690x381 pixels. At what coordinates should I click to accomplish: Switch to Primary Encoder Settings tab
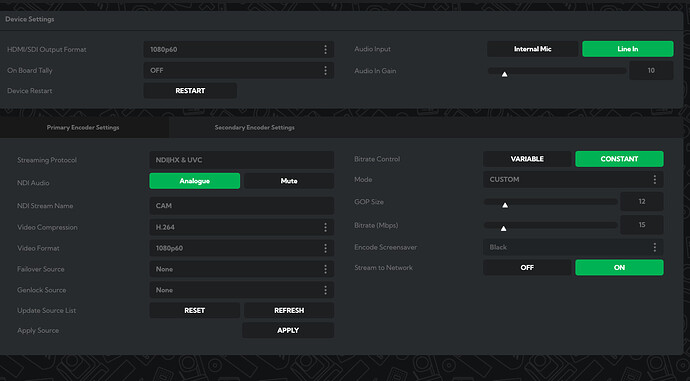tap(83, 128)
